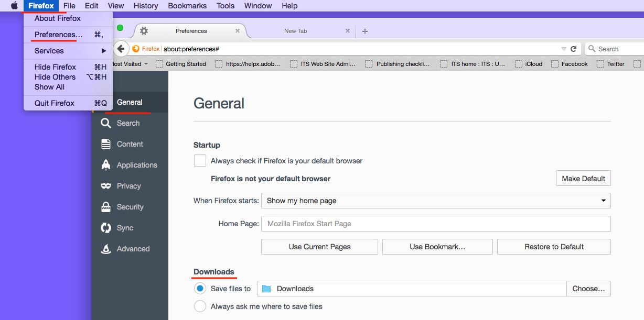The image size is (644, 320).
Task: Open Privacy pane via its mask icon
Action: click(x=106, y=186)
